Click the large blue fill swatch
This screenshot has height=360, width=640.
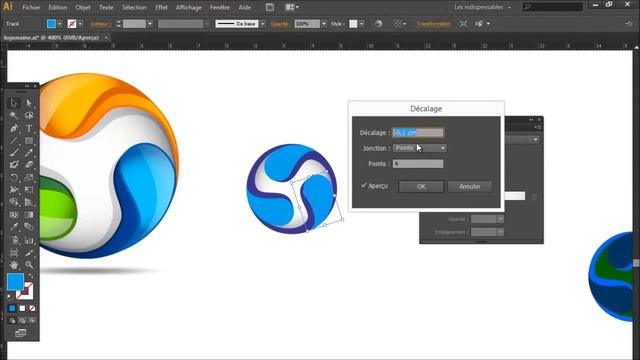click(x=15, y=282)
